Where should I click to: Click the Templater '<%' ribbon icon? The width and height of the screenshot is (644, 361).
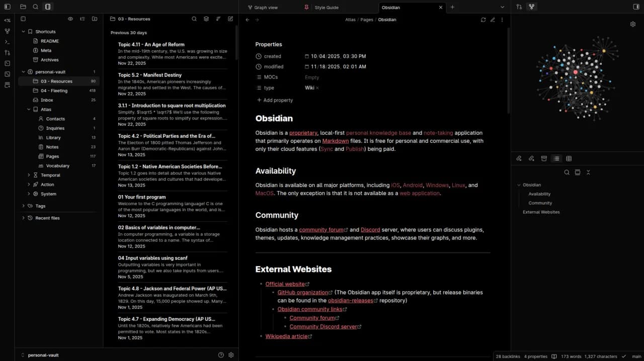[x=7, y=20]
